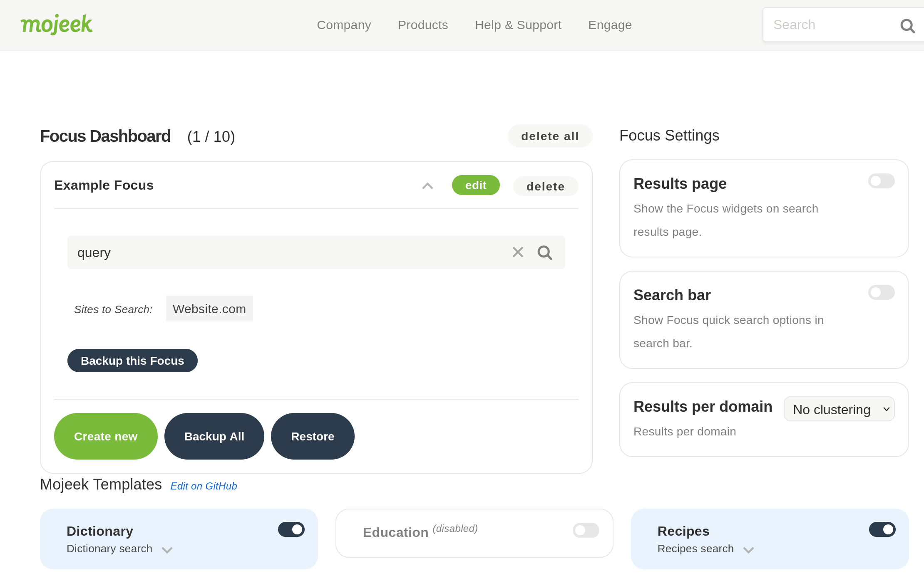Click the search icon in query bar

click(545, 252)
